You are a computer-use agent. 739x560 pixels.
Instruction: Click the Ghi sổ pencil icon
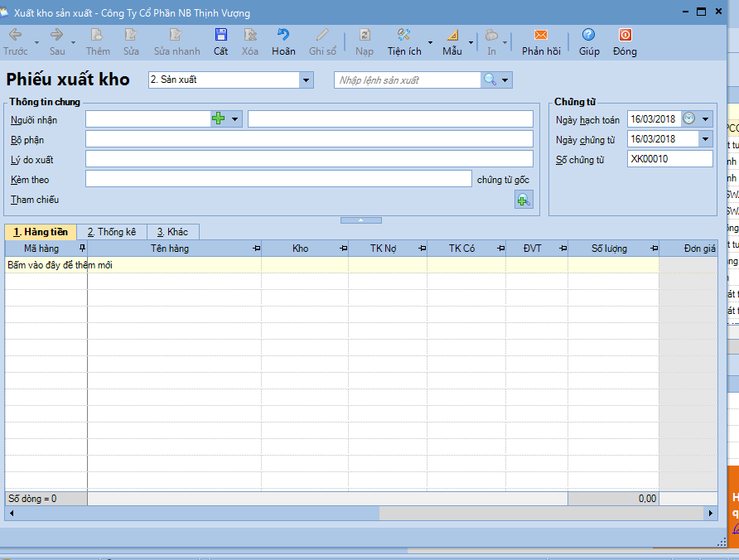[x=322, y=35]
